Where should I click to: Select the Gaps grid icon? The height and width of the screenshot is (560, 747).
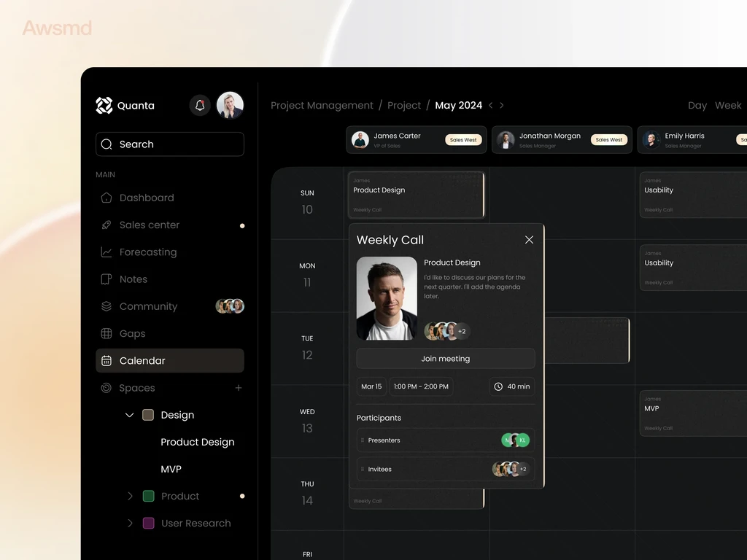click(x=107, y=333)
